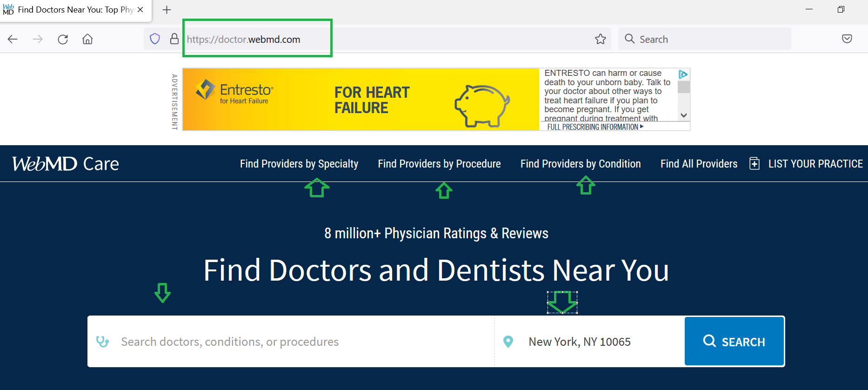Click the AdChoices icon on the ad

pos(683,74)
